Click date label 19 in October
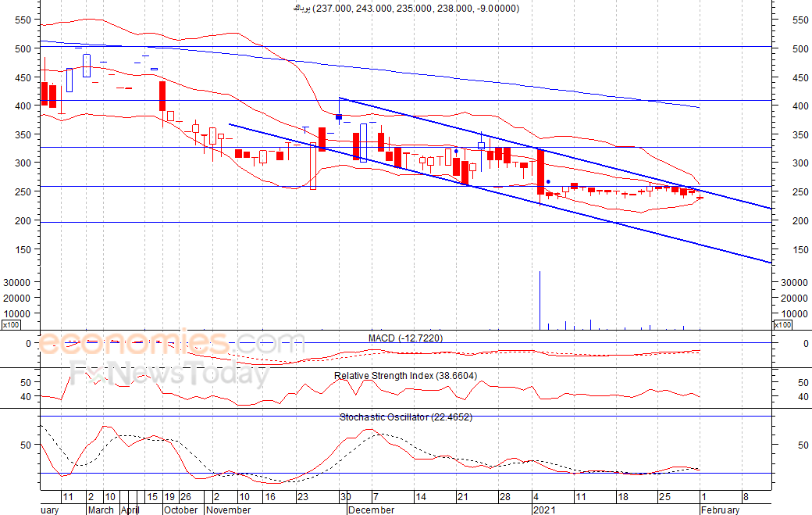 tap(169, 497)
